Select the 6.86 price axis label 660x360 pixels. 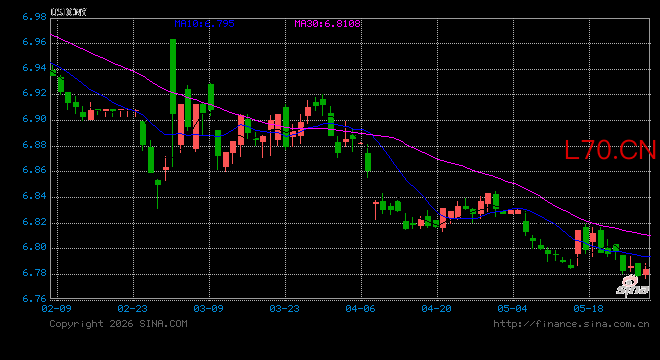(x=34, y=170)
